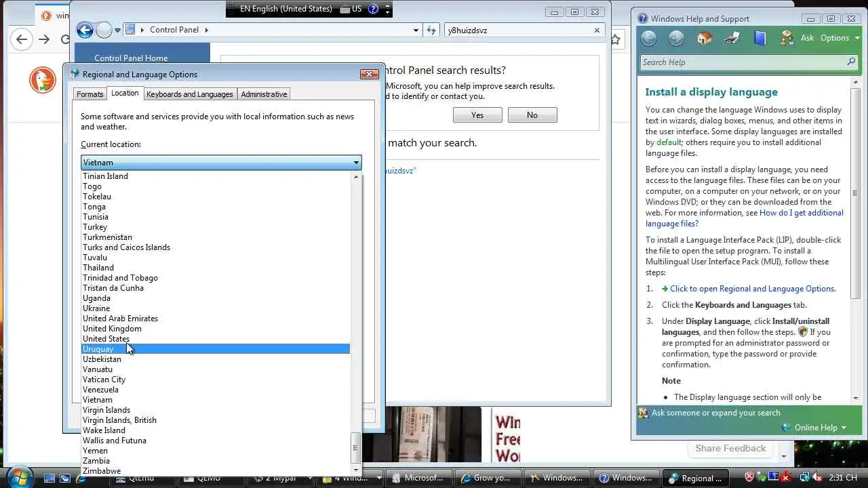Open the 'default' glossary link in Help
868x488 pixels.
[x=669, y=142]
